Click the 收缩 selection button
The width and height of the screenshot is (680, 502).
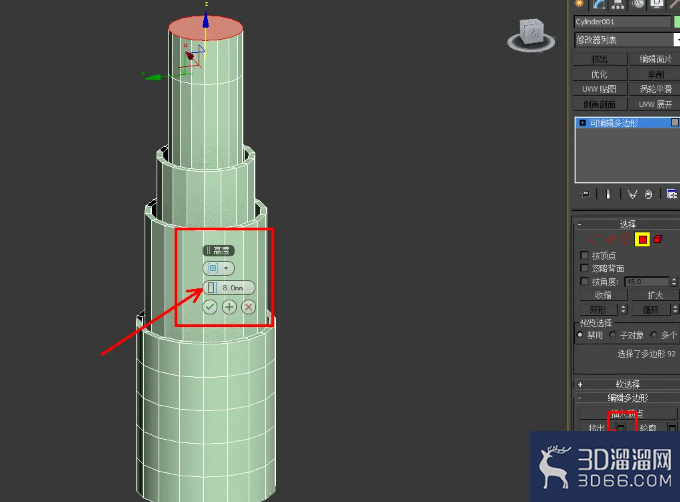point(603,295)
